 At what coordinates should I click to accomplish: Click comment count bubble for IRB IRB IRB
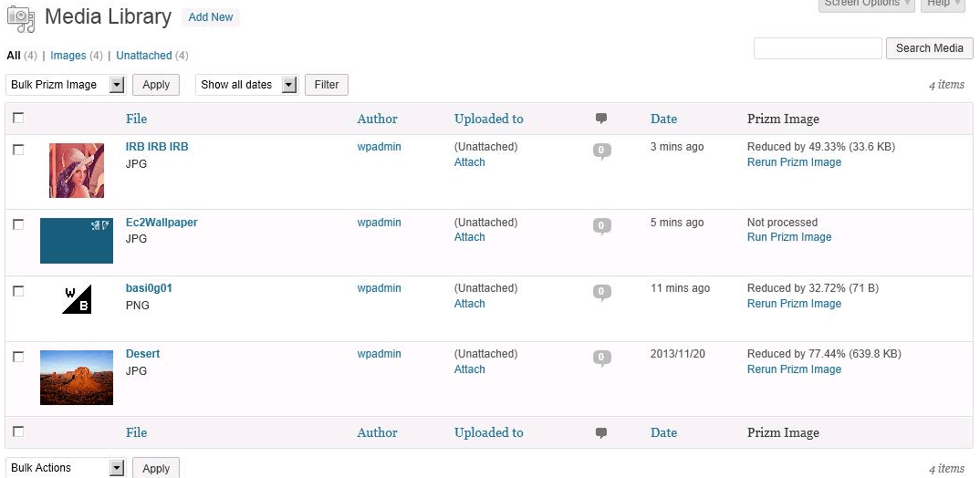point(601,151)
